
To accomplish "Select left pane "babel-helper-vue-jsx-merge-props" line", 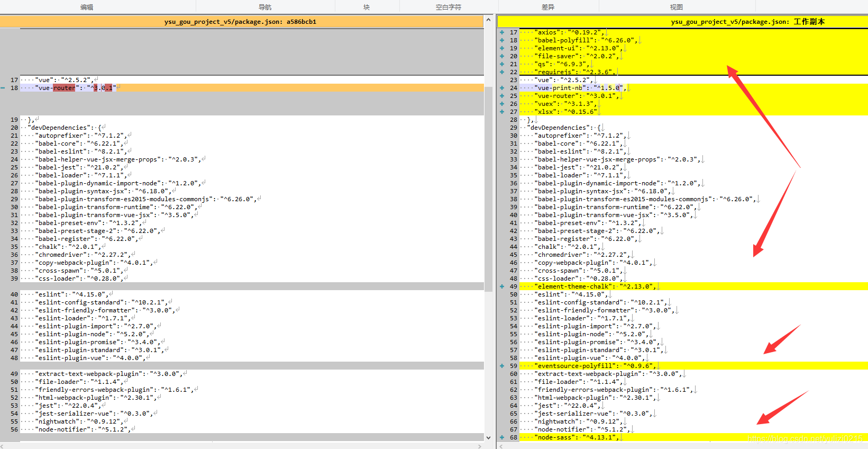I will tap(252, 159).
